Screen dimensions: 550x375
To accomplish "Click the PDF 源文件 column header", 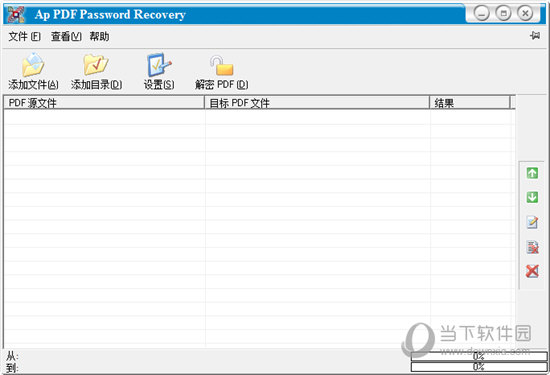I will tap(104, 103).
